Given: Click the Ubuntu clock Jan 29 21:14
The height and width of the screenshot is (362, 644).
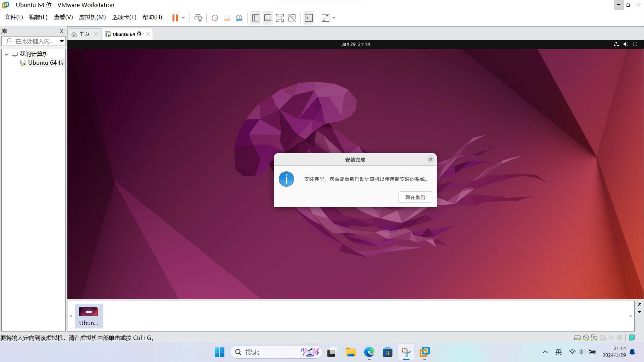Looking at the screenshot, I should click(356, 44).
